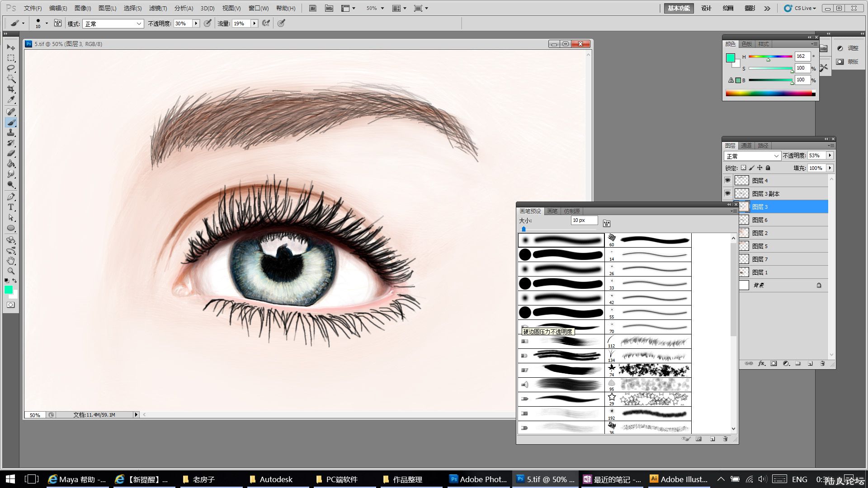
Task: Click the 基本功能 workspace button
Action: click(x=679, y=8)
